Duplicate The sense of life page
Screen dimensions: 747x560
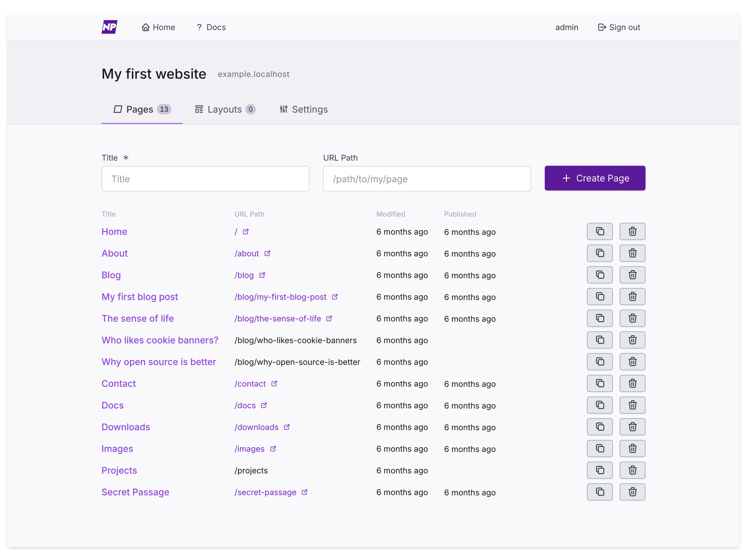tap(600, 318)
